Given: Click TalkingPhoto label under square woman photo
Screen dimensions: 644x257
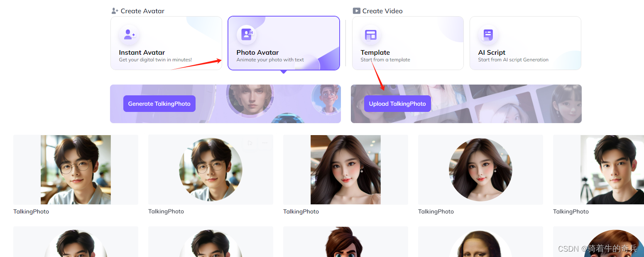Looking at the screenshot, I should click(x=301, y=211).
